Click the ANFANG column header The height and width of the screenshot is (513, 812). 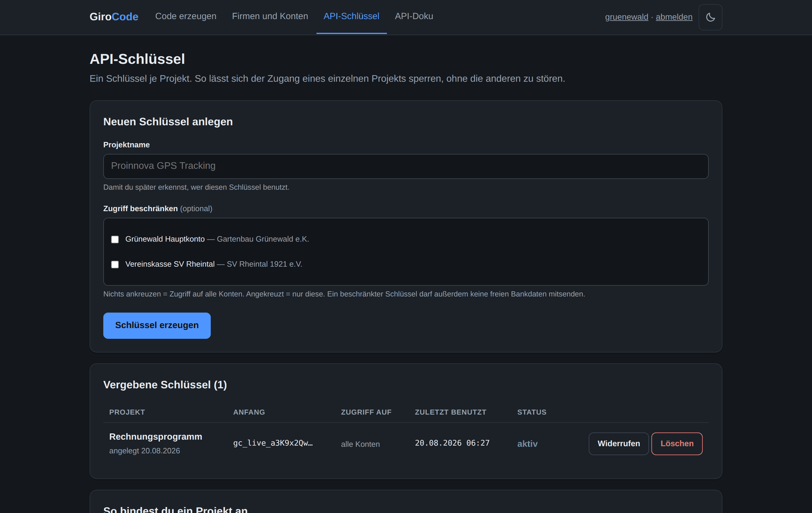pyautogui.click(x=249, y=412)
